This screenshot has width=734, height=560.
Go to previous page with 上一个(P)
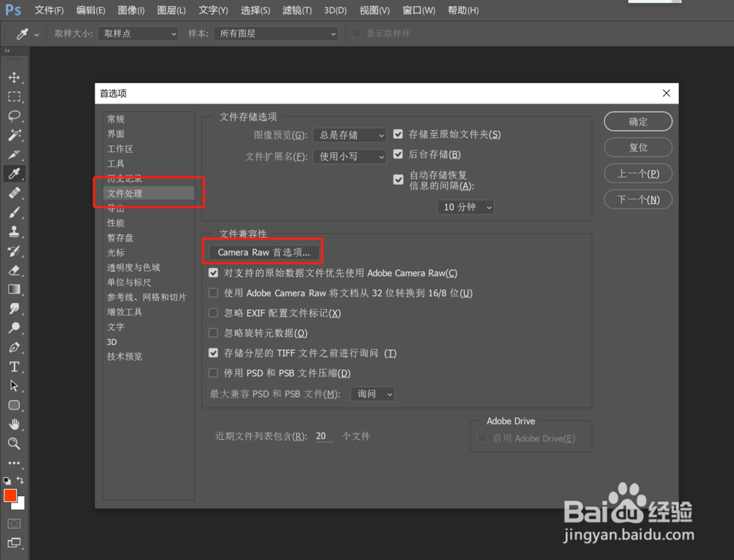click(638, 174)
